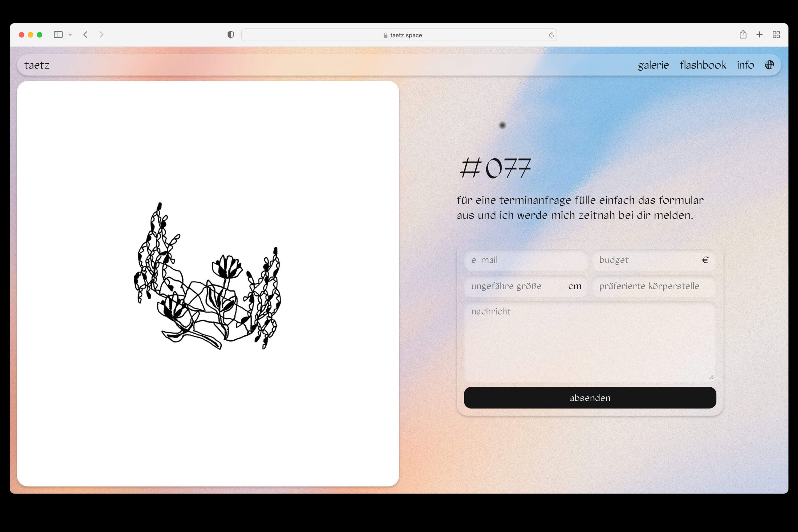Click the globe language icon

(769, 65)
